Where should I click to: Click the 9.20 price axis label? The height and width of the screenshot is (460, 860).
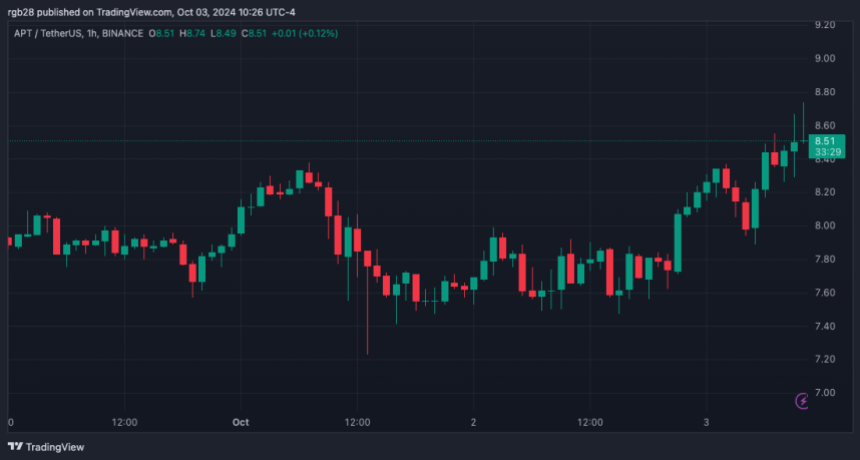[x=824, y=25]
